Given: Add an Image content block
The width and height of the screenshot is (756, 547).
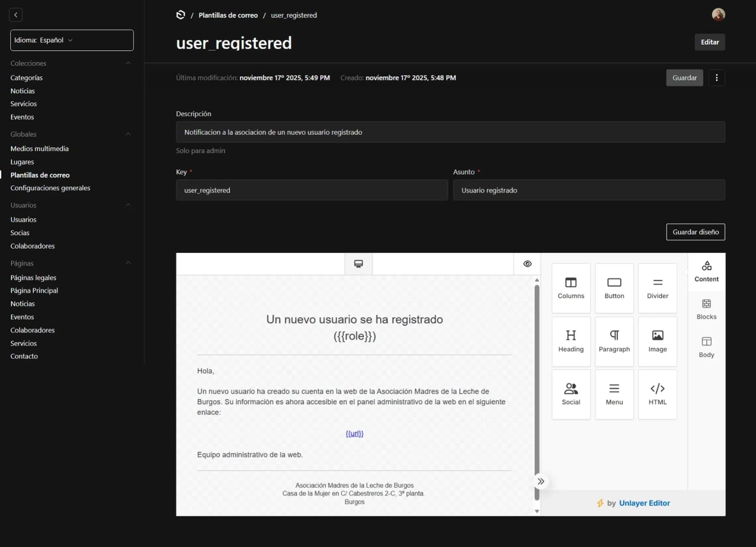Looking at the screenshot, I should point(657,341).
